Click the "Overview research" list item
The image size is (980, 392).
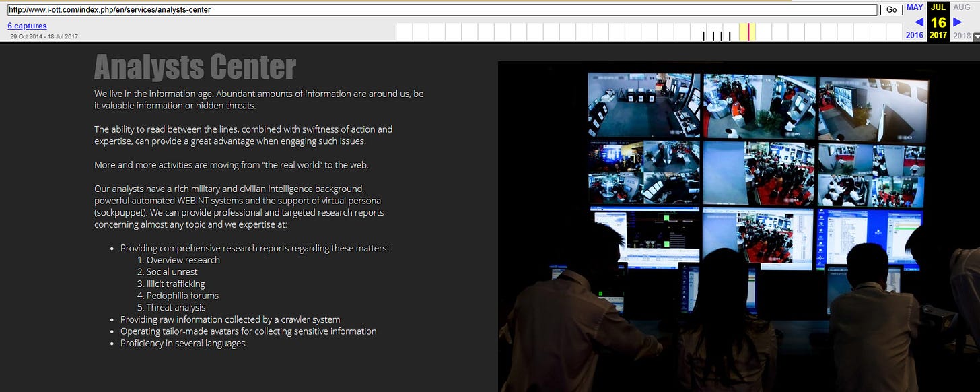point(183,260)
